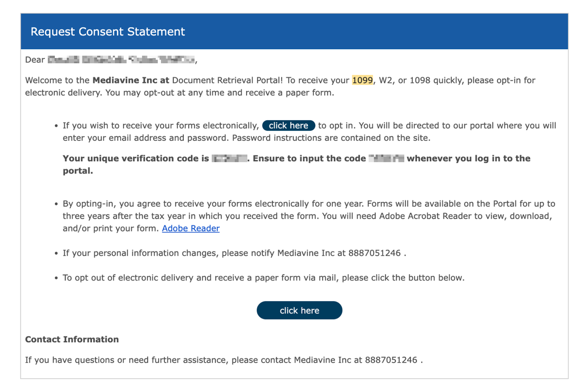
Task: Click "Document Retrieval Portal!" text
Action: (x=227, y=80)
